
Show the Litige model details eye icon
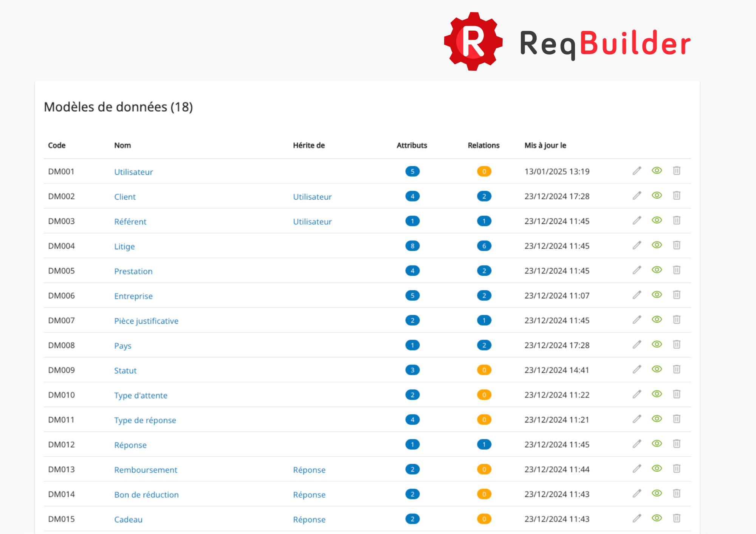click(x=657, y=245)
